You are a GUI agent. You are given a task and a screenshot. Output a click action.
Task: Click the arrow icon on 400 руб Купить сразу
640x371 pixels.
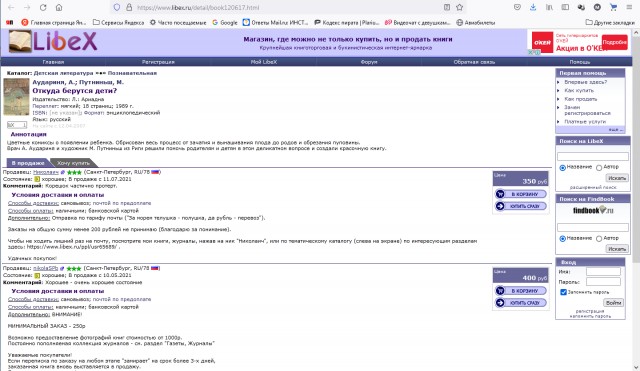tap(500, 303)
